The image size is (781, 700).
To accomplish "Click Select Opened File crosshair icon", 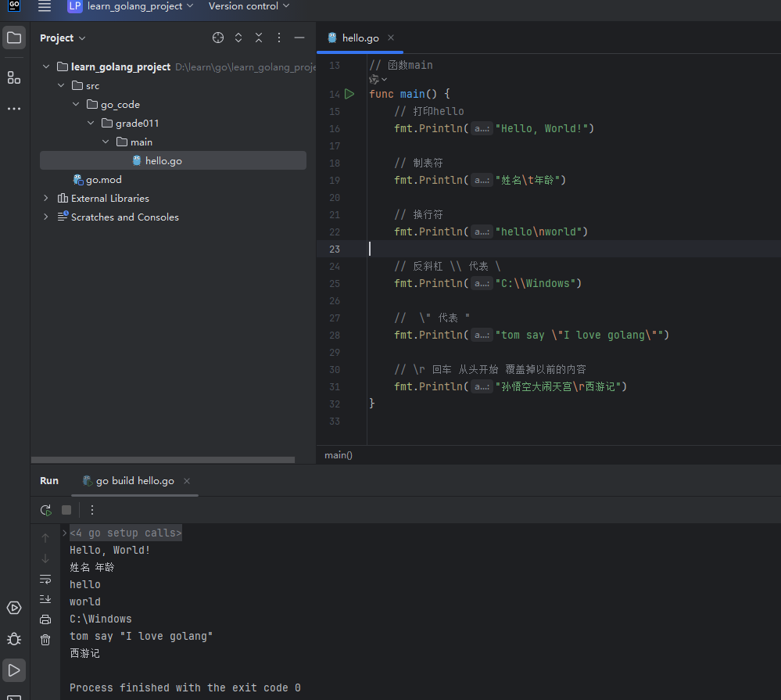I will [x=218, y=38].
